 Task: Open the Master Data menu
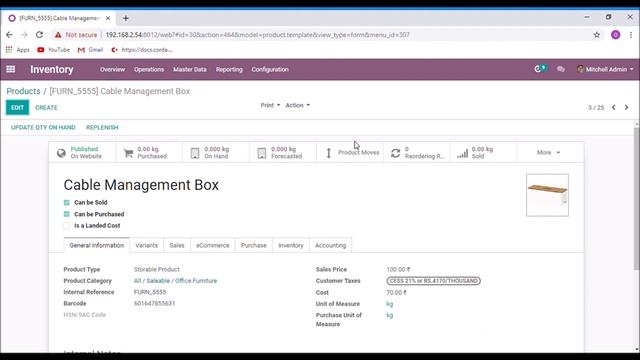(190, 69)
